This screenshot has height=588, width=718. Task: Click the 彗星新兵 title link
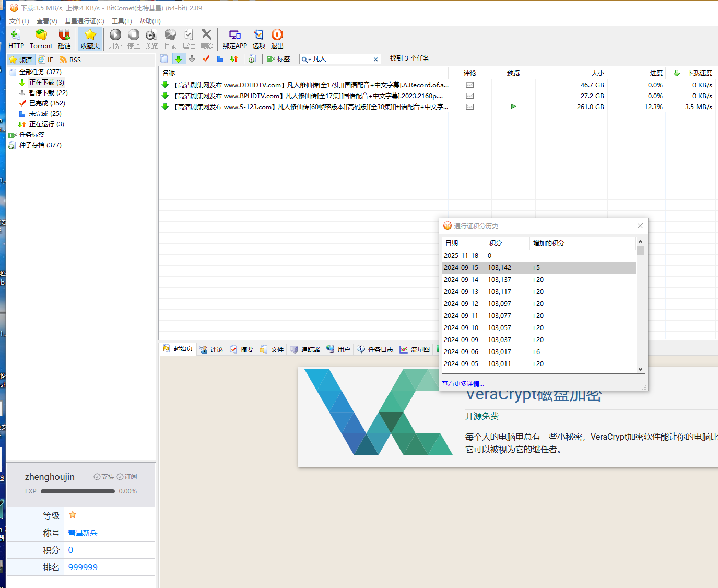coord(83,533)
